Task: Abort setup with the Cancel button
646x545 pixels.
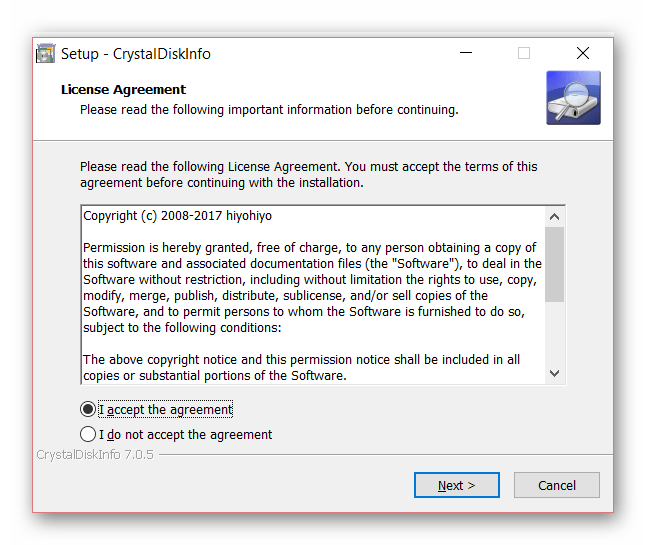Action: (557, 485)
